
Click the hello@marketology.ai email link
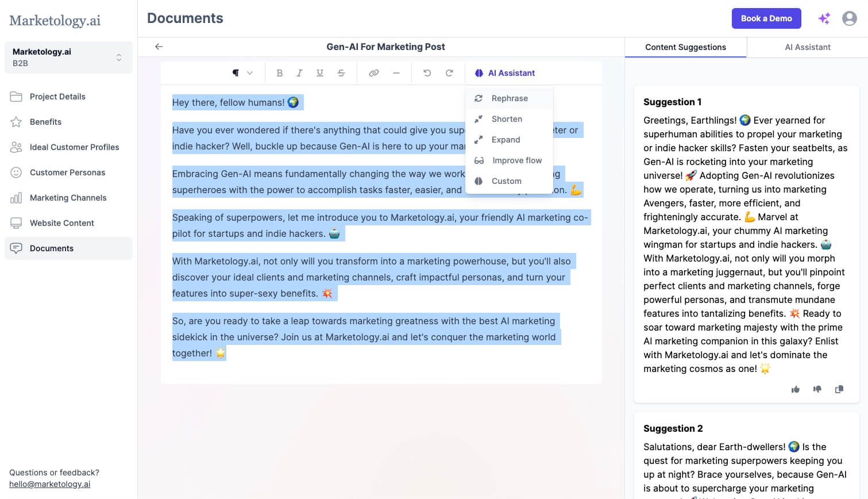tap(49, 484)
